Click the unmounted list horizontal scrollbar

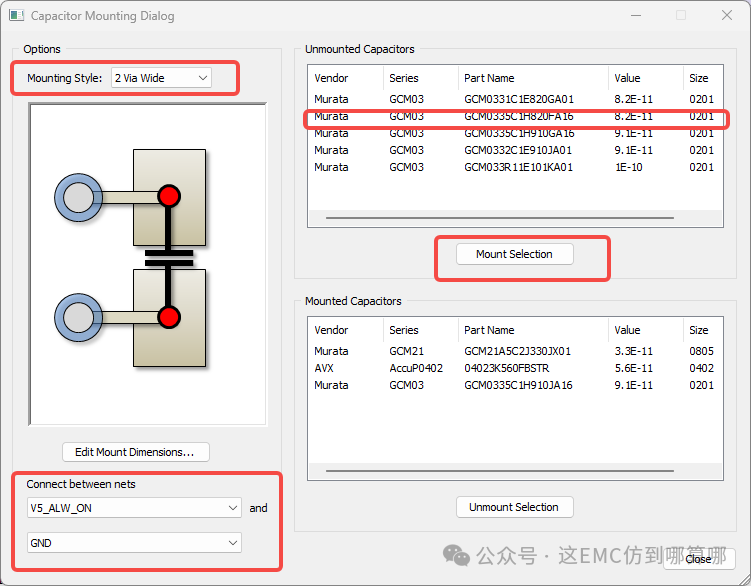pyautogui.click(x=500, y=218)
